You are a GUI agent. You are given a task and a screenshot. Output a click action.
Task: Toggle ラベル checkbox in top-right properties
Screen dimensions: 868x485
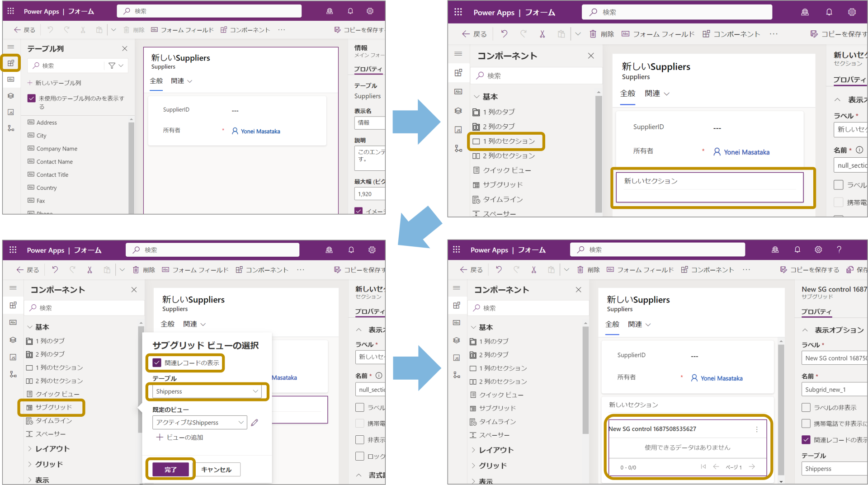(x=839, y=185)
